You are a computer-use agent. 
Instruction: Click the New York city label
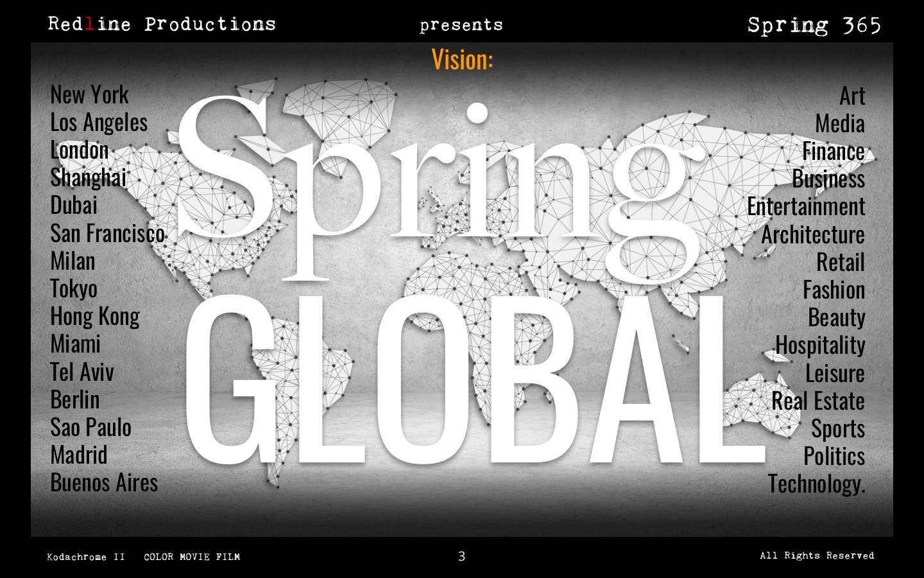89,95
